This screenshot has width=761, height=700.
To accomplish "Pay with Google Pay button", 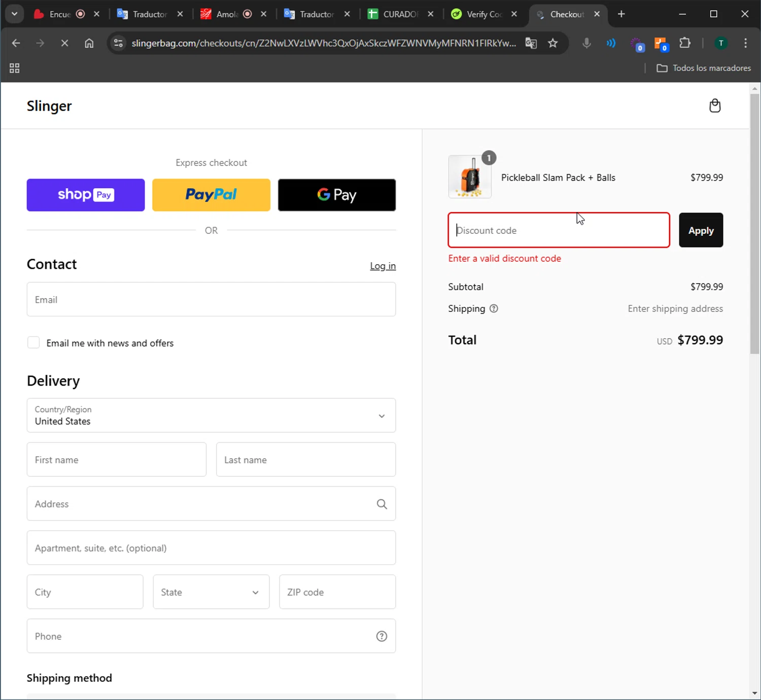I will (x=337, y=195).
